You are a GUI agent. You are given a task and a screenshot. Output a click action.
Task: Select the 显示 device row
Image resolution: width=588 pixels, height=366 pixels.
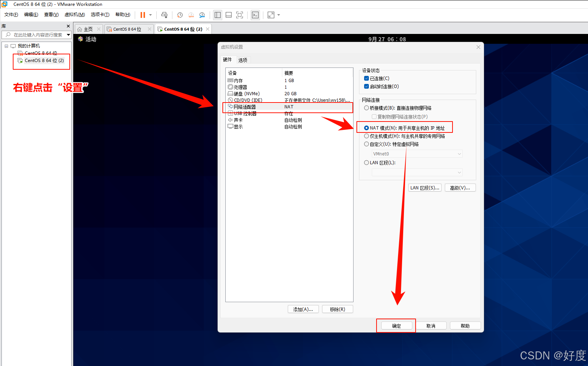tap(289, 127)
